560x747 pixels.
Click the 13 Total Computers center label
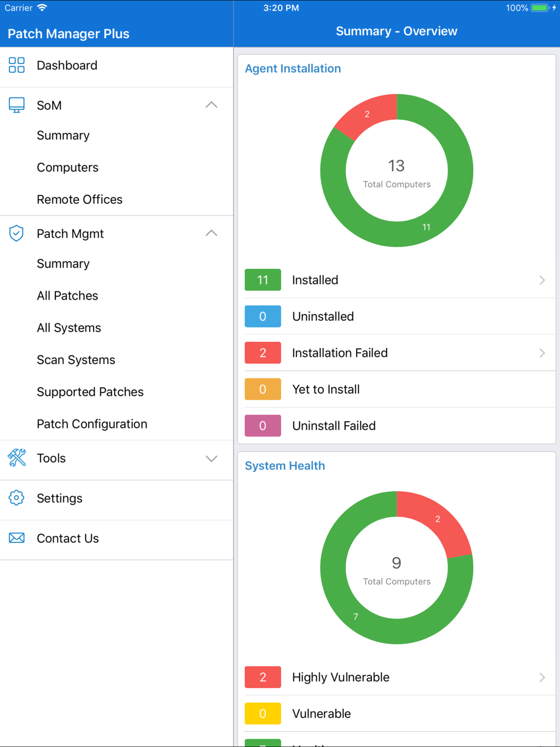[x=396, y=174]
